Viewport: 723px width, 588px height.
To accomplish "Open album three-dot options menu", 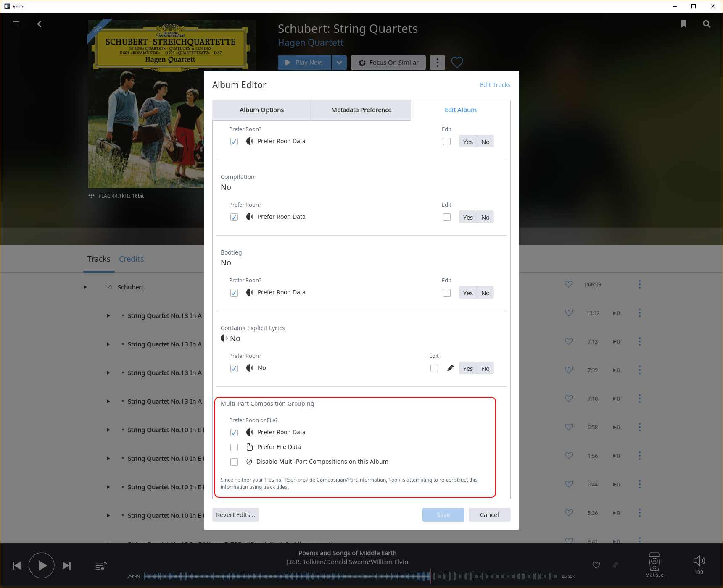I will (x=438, y=63).
